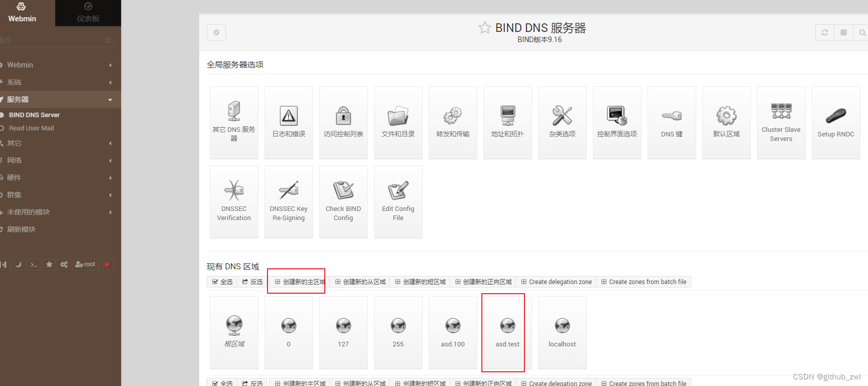Click the apply configuration refresh icon

[x=825, y=32]
